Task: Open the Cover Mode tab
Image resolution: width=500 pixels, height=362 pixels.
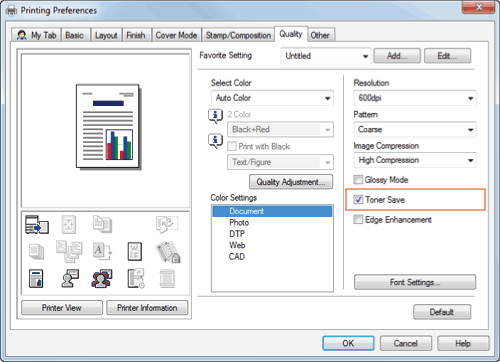Action: (x=176, y=35)
